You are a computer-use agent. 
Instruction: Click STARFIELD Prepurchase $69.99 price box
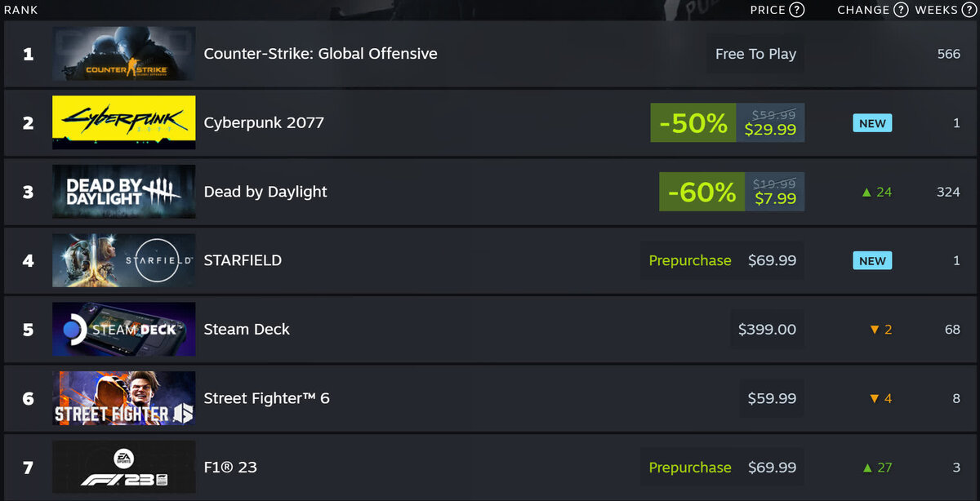(722, 260)
